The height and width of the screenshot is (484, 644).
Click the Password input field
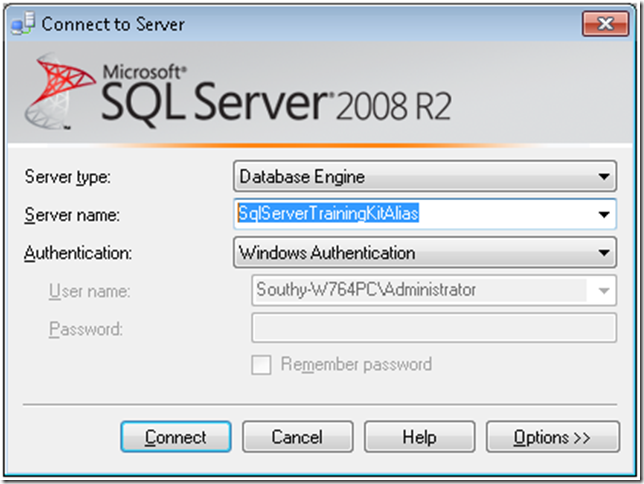434,328
